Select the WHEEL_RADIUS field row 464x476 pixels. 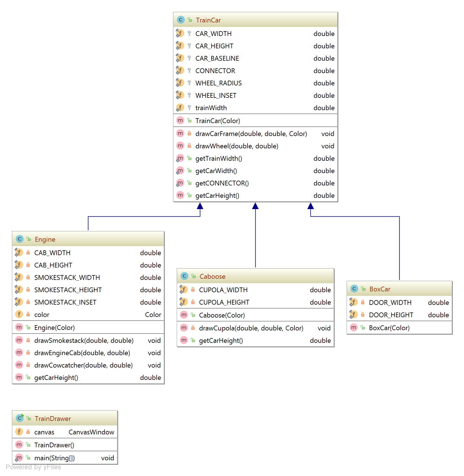(219, 83)
